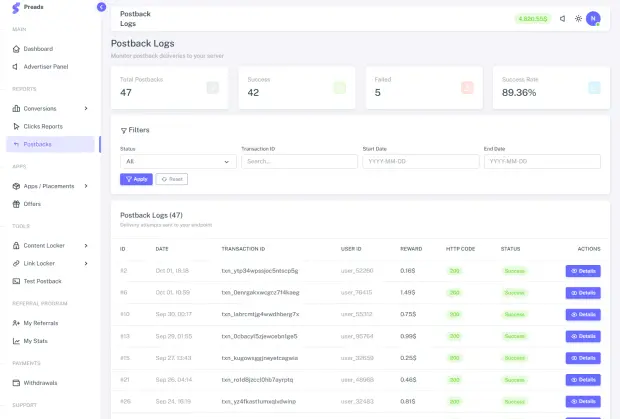
Task: Click the 200 code badge in Sep 29 row
Action: pos(455,336)
